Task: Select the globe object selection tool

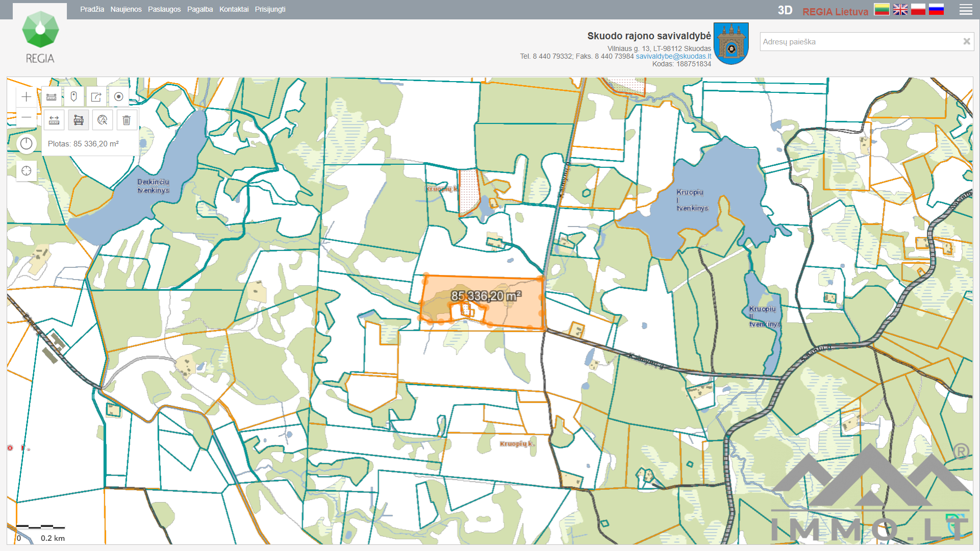Action: (x=103, y=120)
